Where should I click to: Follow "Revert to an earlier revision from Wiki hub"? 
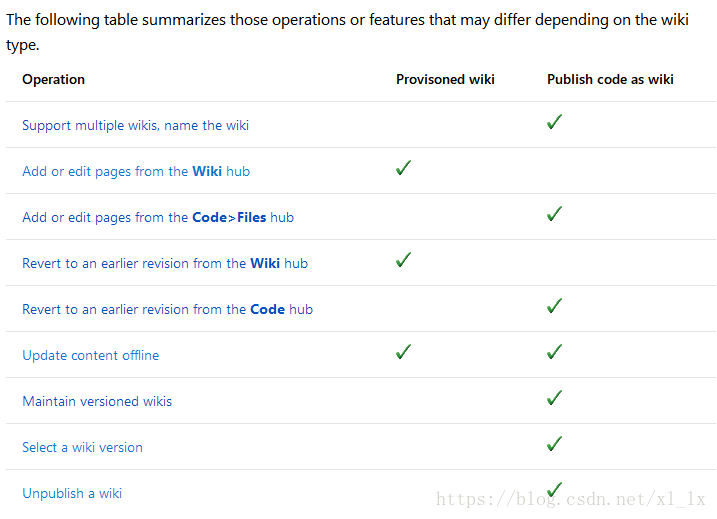coord(165,263)
